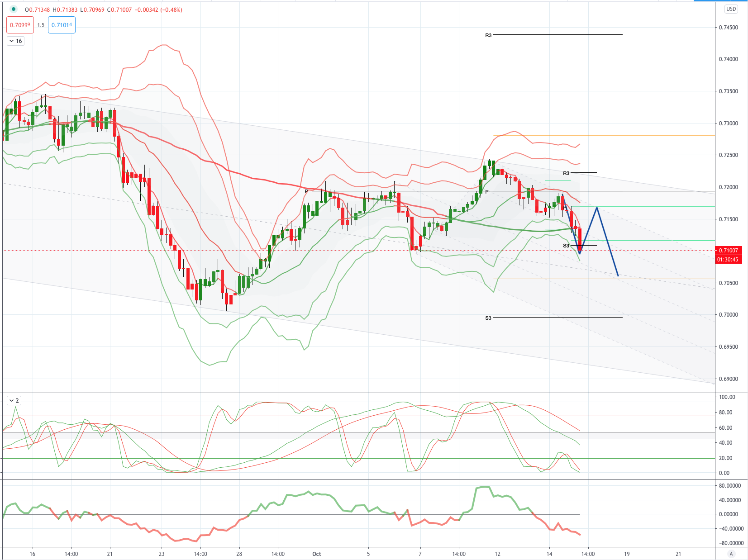Select the S3 label near the current price
This screenshot has width=748, height=560.
[566, 246]
